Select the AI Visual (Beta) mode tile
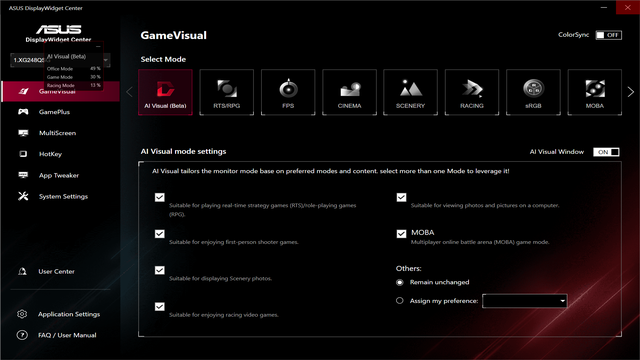Image resolution: width=640 pixels, height=360 pixels. pos(165,92)
